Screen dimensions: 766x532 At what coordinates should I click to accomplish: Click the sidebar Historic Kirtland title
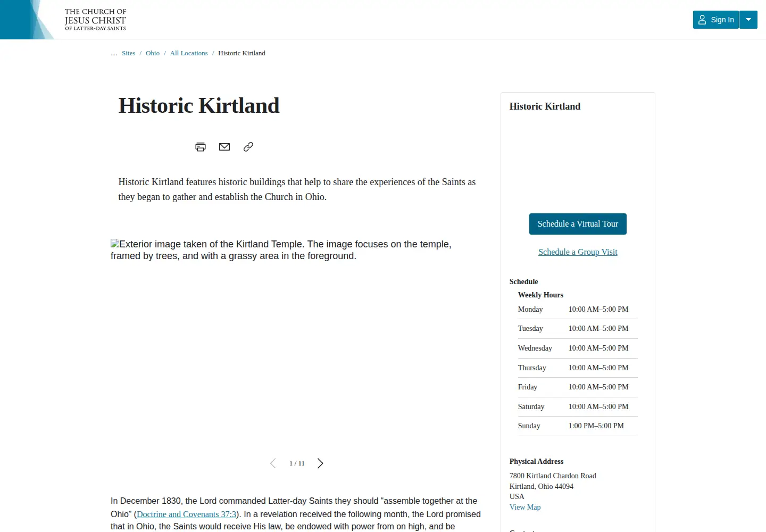(545, 106)
